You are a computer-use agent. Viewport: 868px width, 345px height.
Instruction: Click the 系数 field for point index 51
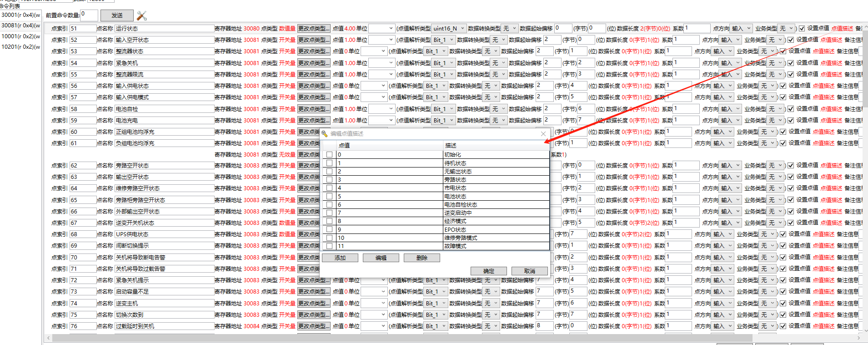697,28
